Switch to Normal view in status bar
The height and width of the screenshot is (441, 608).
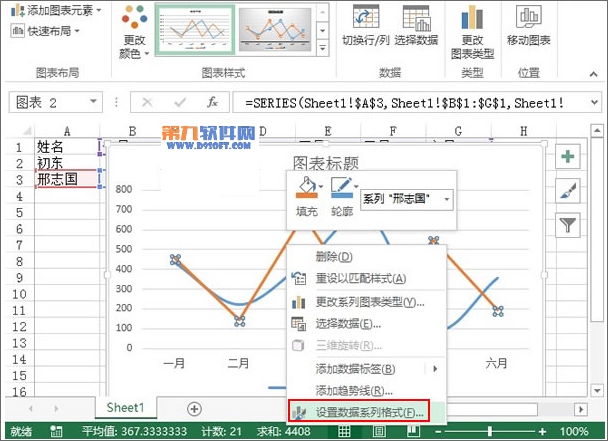click(344, 431)
